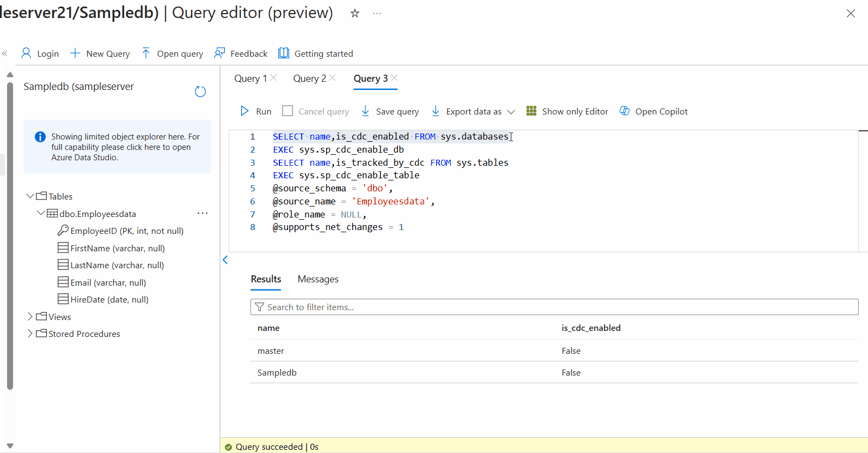Click the Save query button label
The width and height of the screenshot is (868, 453).
coord(398,112)
